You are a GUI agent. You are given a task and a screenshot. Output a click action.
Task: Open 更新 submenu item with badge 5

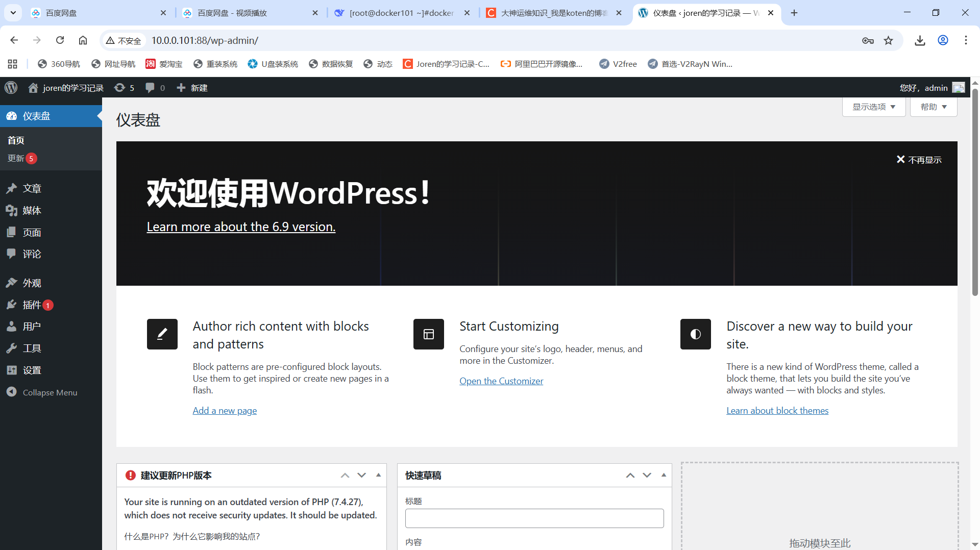22,158
